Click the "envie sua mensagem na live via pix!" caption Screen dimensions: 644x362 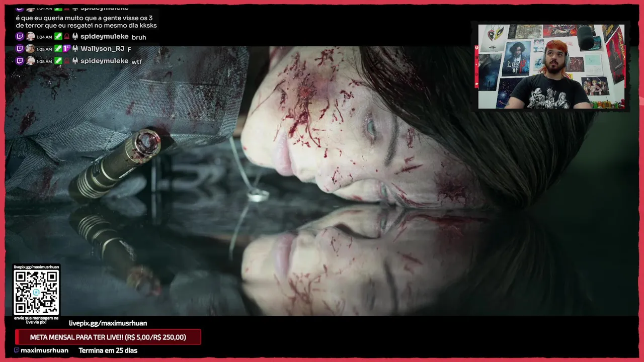point(36,320)
